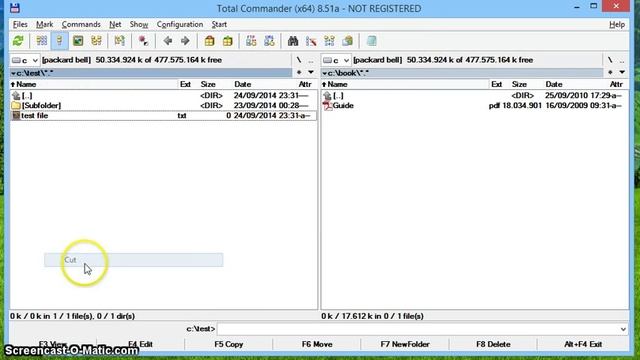Open the Net menu

point(115,24)
